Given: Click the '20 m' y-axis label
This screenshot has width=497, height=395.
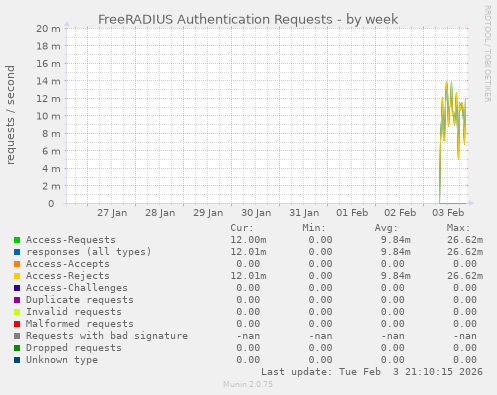Looking at the screenshot, I should pos(48,29).
